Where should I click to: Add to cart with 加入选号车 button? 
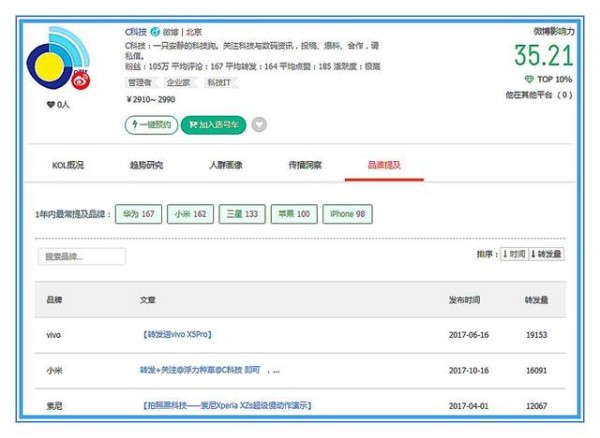coord(214,125)
